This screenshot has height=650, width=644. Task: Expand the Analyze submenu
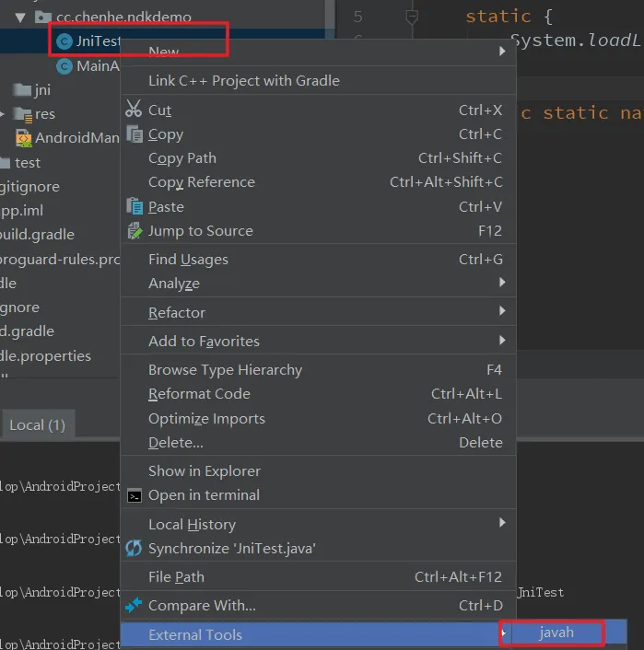[502, 283]
